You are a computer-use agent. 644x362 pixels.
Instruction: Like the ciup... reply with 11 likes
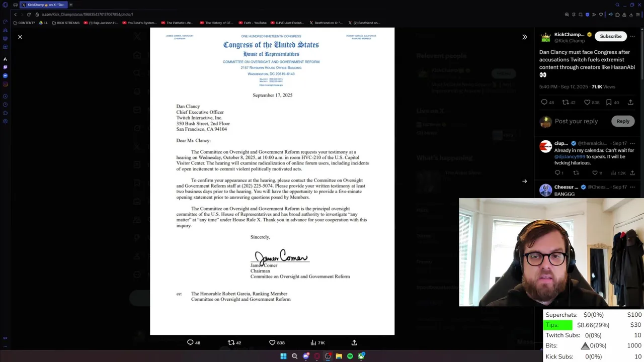tap(595, 173)
